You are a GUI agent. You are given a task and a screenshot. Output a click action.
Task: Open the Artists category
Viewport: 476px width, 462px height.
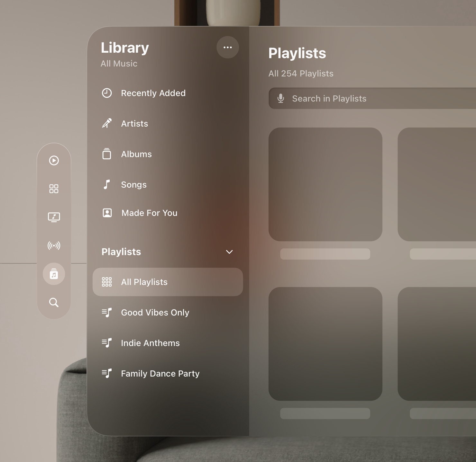coord(134,123)
